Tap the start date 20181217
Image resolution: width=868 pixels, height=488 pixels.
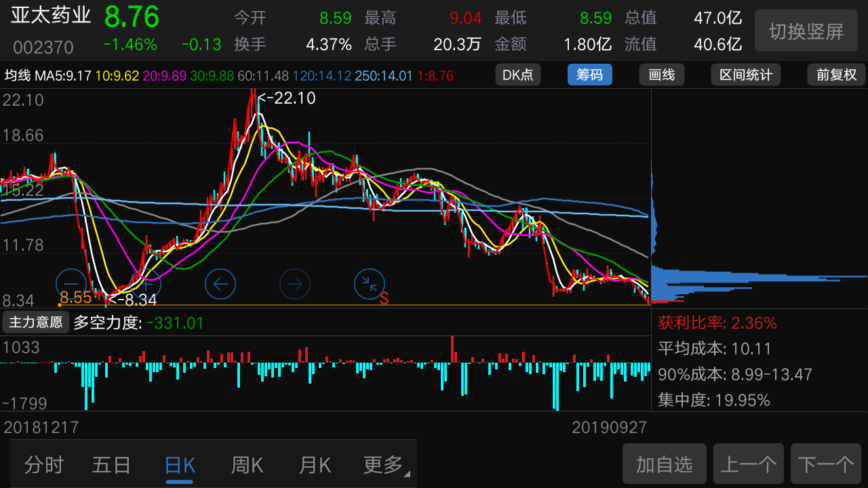coord(41,428)
